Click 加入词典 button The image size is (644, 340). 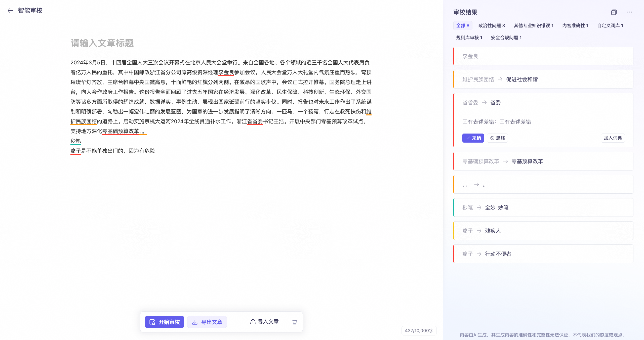coord(613,138)
